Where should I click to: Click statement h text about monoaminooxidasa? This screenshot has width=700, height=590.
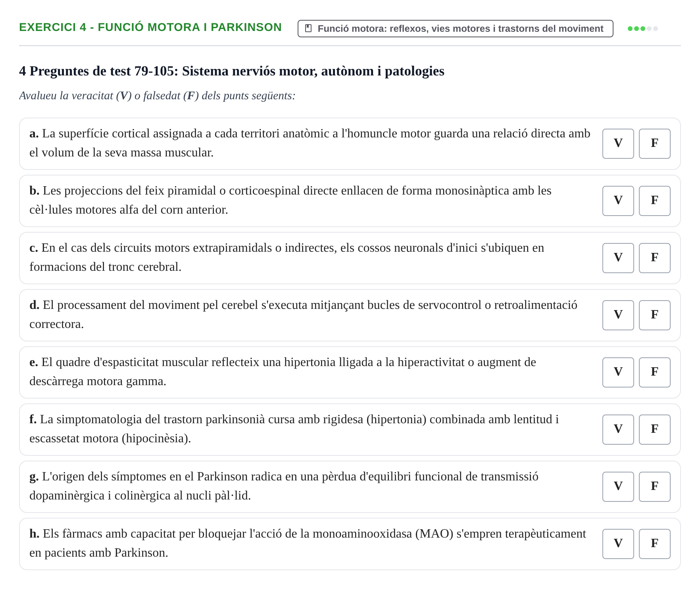[x=308, y=543]
